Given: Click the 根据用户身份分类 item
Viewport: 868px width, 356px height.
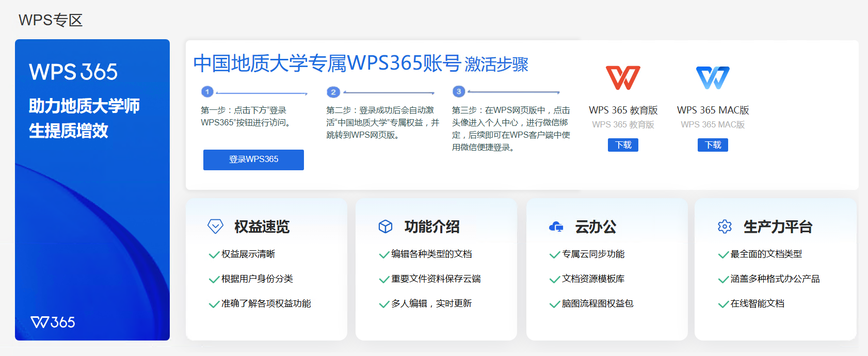Looking at the screenshot, I should (257, 279).
